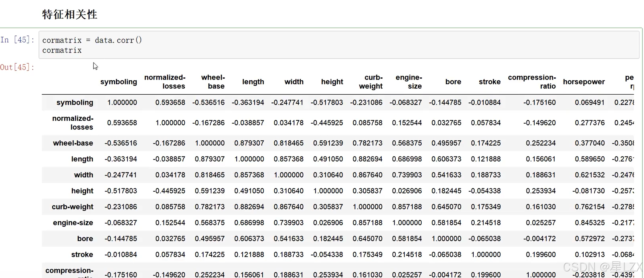The height and width of the screenshot is (278, 644).
Task: Click value -0.536516 in symboling row
Action: 208,102
